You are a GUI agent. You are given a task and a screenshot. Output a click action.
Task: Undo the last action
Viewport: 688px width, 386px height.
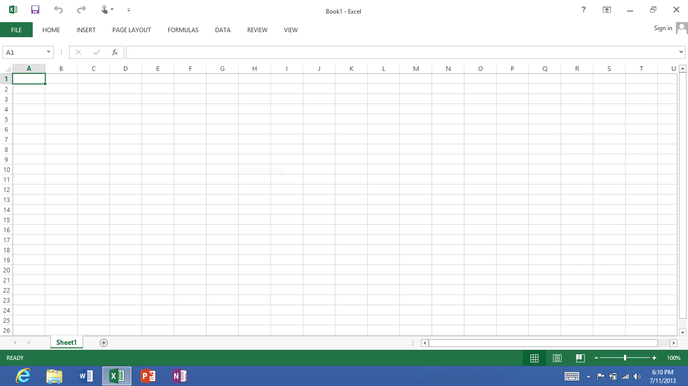pos(58,10)
